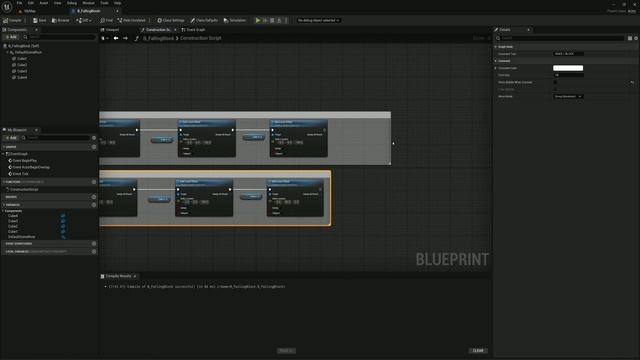Click the Components panel search field
Viewport: 640px width, 360px height.
coord(59,37)
